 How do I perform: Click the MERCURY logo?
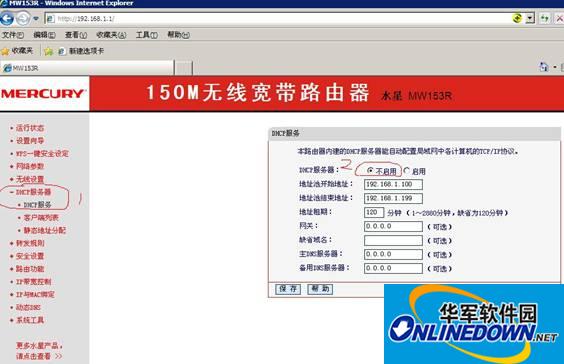click(43, 94)
